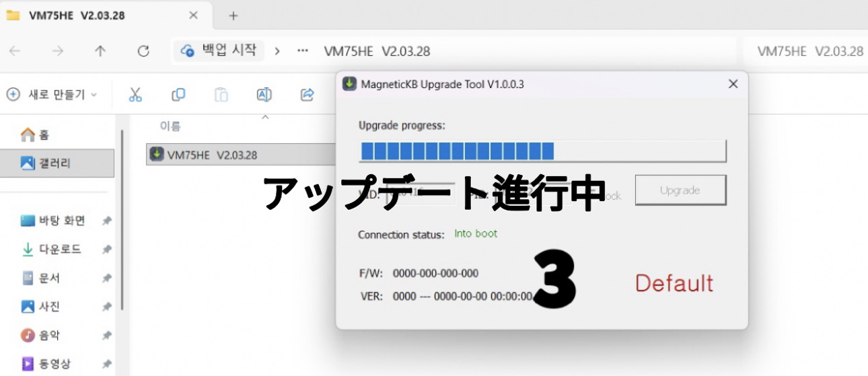Click the Paste icon in Explorer toolbar
Screen dimensions: 868x376
(221, 95)
